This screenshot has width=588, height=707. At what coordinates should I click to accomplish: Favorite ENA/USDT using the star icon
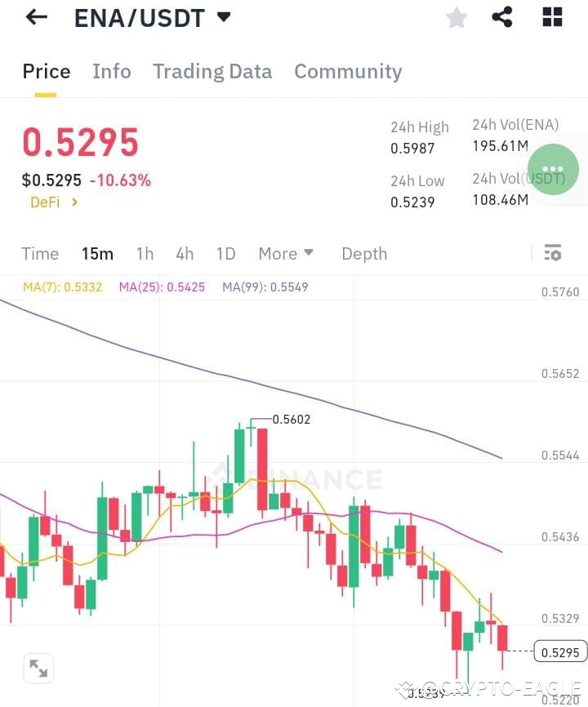click(456, 17)
